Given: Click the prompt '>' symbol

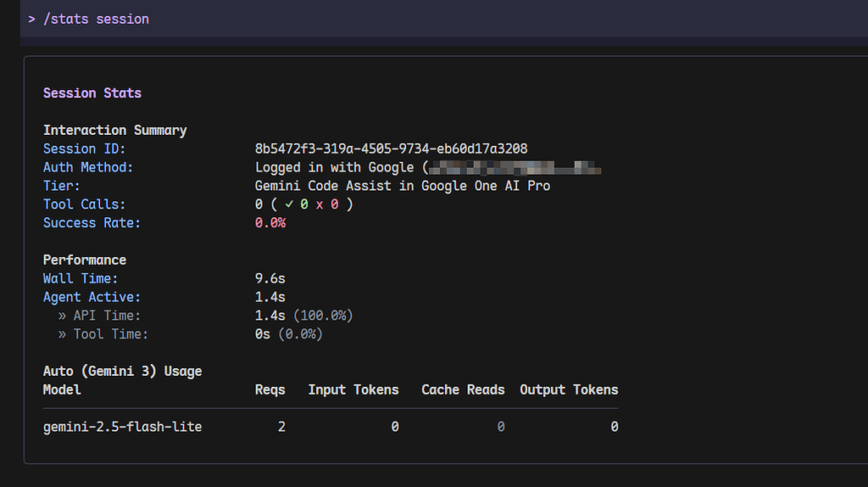Looking at the screenshot, I should (x=31, y=20).
